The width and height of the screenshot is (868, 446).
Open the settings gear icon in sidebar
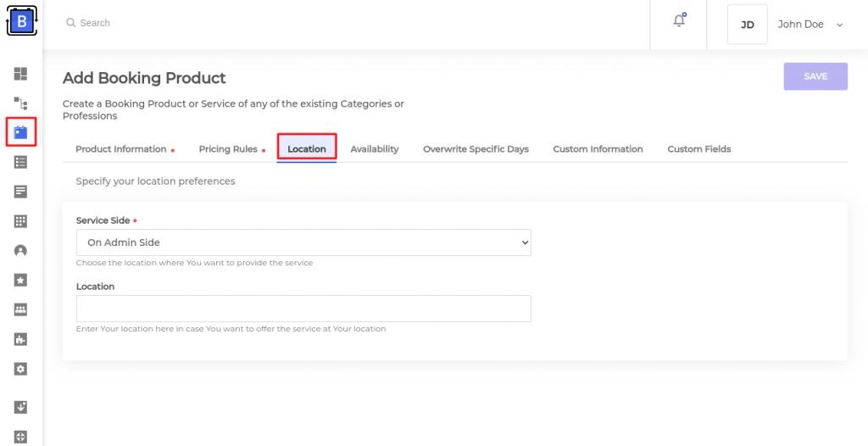point(21,369)
